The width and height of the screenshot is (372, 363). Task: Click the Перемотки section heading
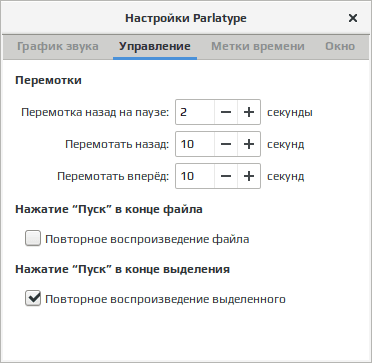[x=48, y=80]
